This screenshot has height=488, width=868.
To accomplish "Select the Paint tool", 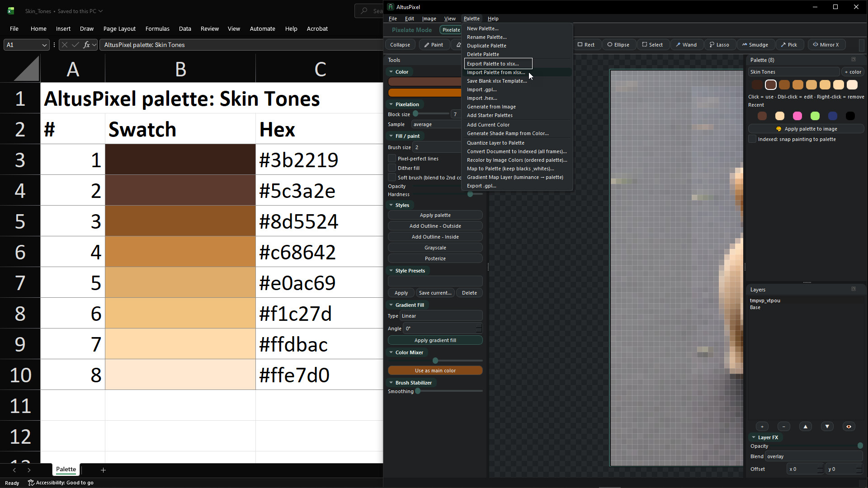I will coord(433,45).
